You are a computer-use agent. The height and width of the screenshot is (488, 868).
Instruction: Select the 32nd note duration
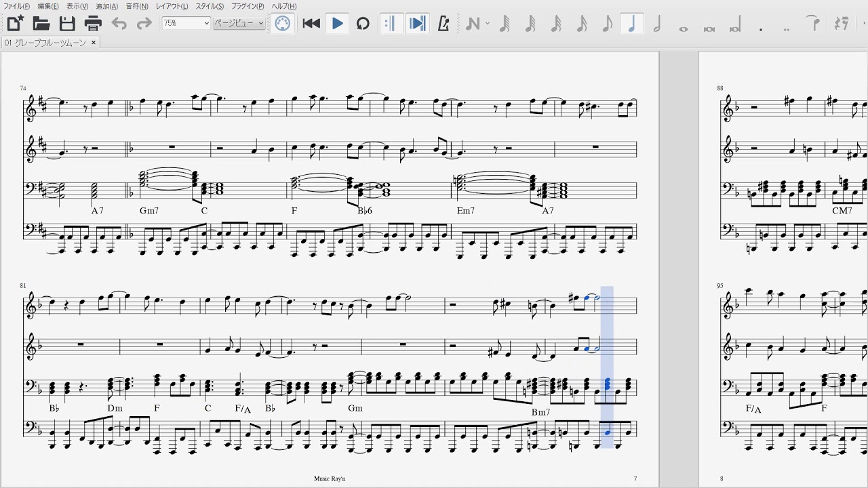(x=556, y=24)
